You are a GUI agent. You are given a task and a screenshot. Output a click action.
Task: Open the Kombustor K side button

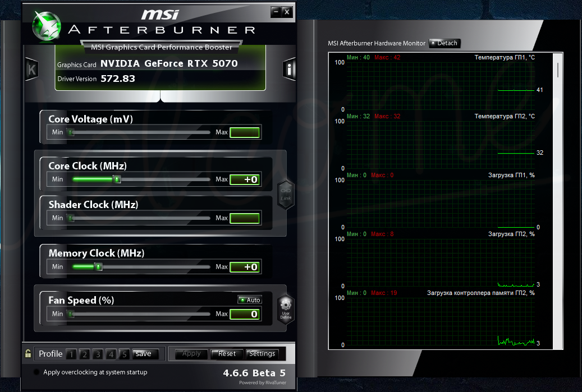(x=31, y=70)
